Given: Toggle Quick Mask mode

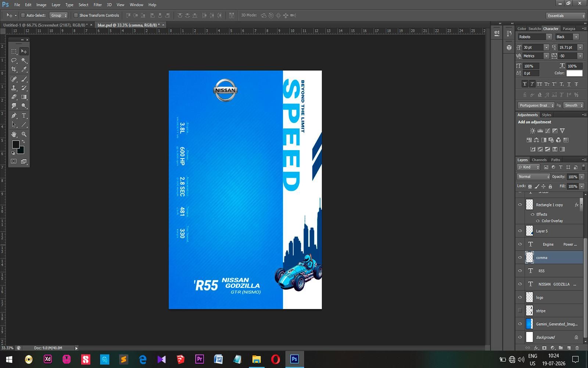Looking at the screenshot, I should (14, 161).
